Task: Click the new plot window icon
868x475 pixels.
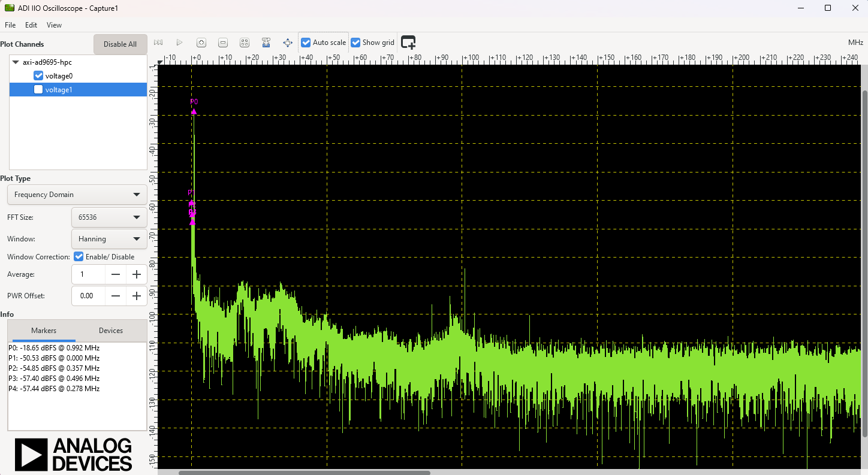Action: coord(408,43)
